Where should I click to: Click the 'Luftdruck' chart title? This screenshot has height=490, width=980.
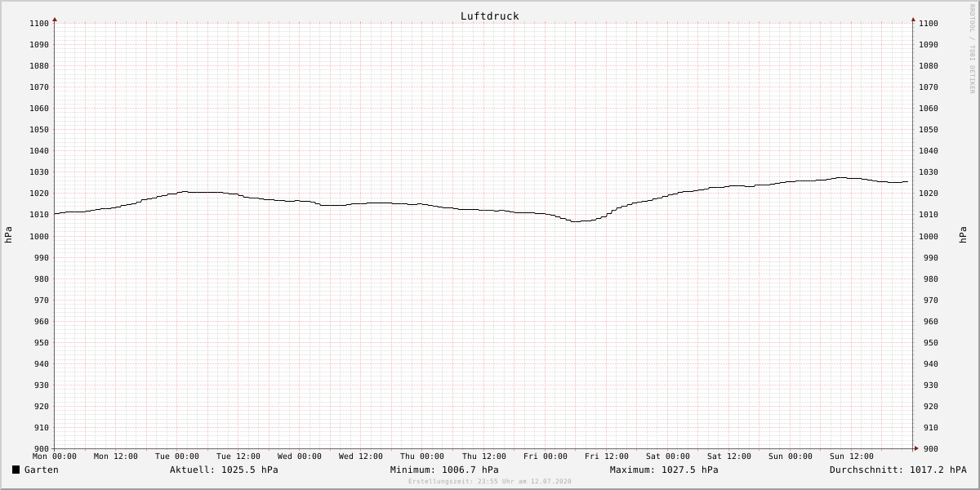tap(490, 16)
